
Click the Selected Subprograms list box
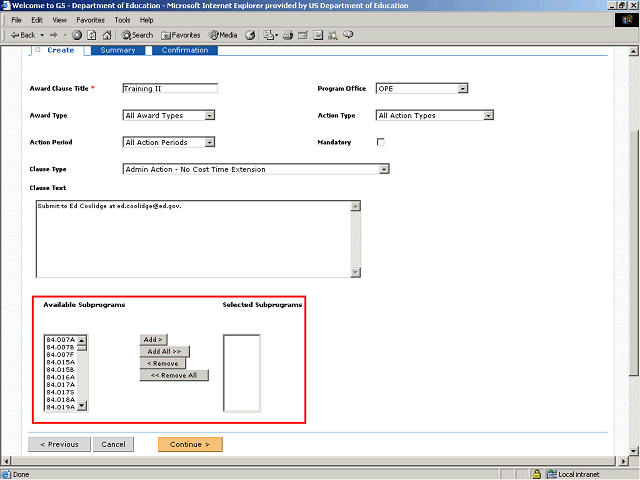click(x=242, y=373)
